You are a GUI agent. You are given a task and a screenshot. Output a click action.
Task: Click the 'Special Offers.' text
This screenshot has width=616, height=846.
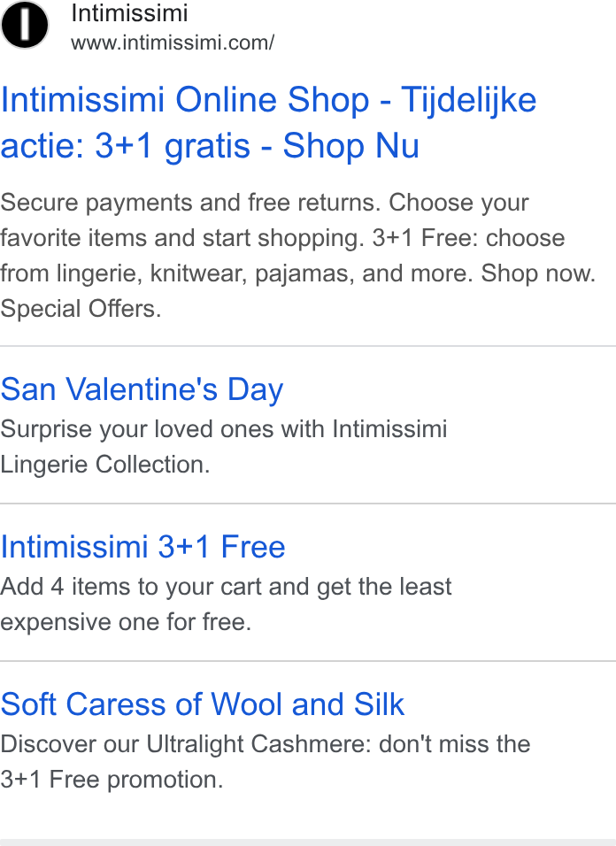81,309
